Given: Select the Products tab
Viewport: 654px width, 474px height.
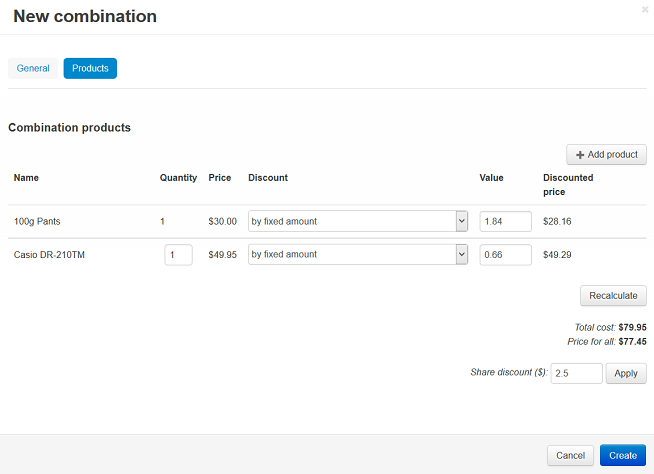Looking at the screenshot, I should tap(90, 68).
